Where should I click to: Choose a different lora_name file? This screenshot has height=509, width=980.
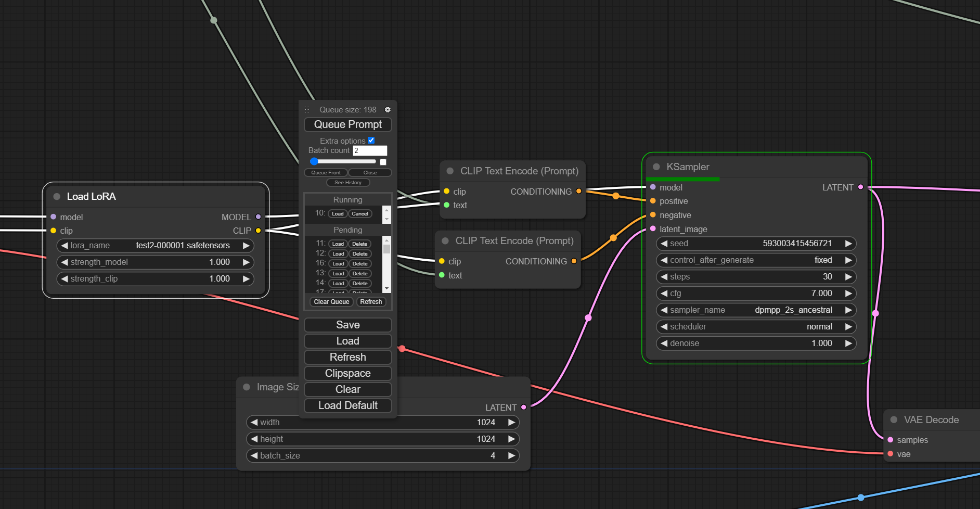coord(155,246)
